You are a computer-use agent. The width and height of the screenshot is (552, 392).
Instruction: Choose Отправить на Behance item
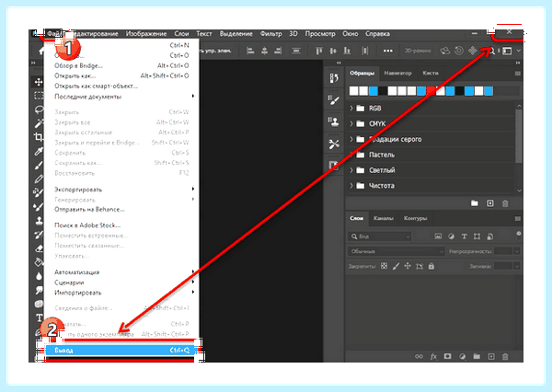pos(121,210)
